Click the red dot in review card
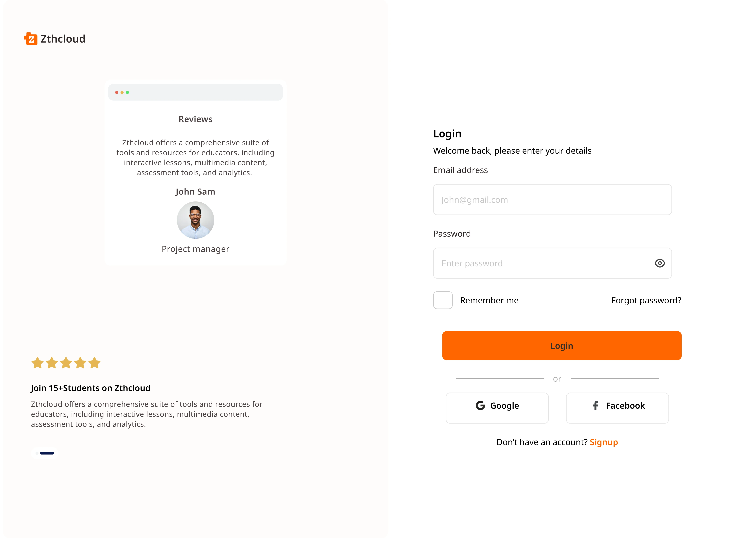 click(117, 92)
